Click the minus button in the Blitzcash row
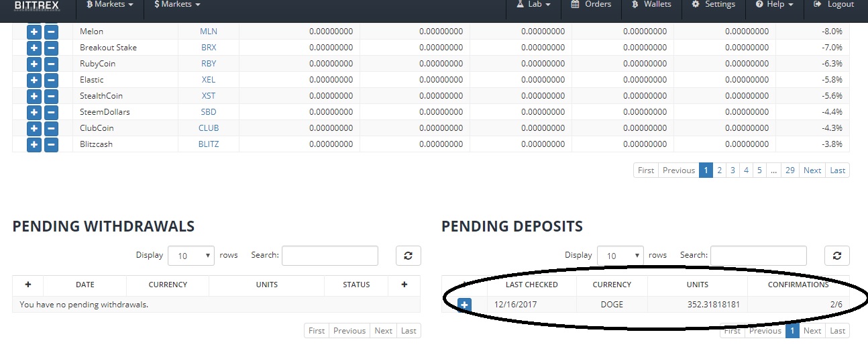The width and height of the screenshot is (868, 353). pos(51,144)
